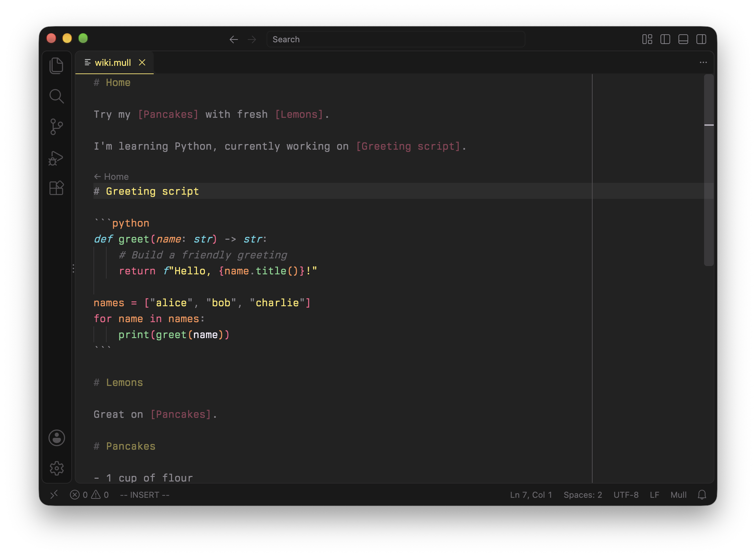Viewport: 756px width, 557px height.
Task: Click the # Greeting script heading line
Action: (146, 191)
